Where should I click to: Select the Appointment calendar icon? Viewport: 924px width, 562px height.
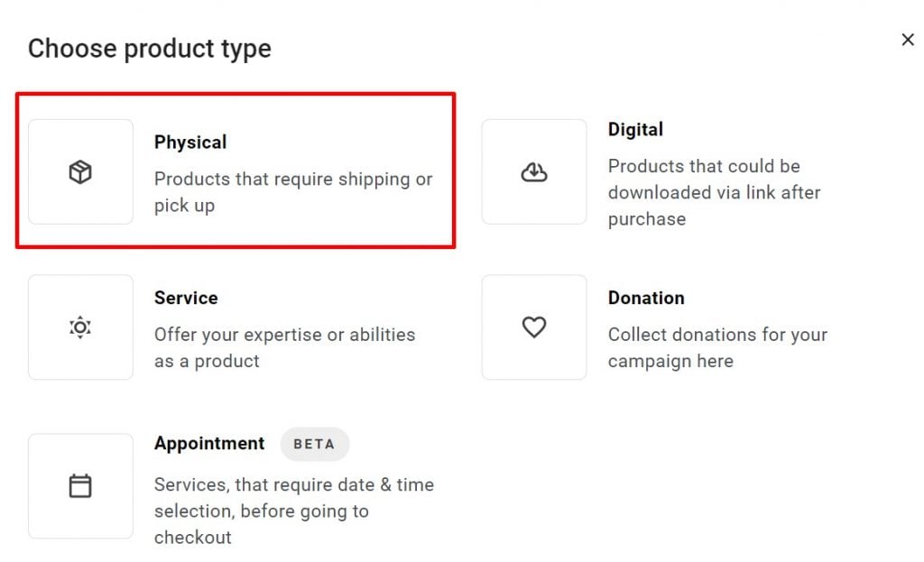point(80,486)
